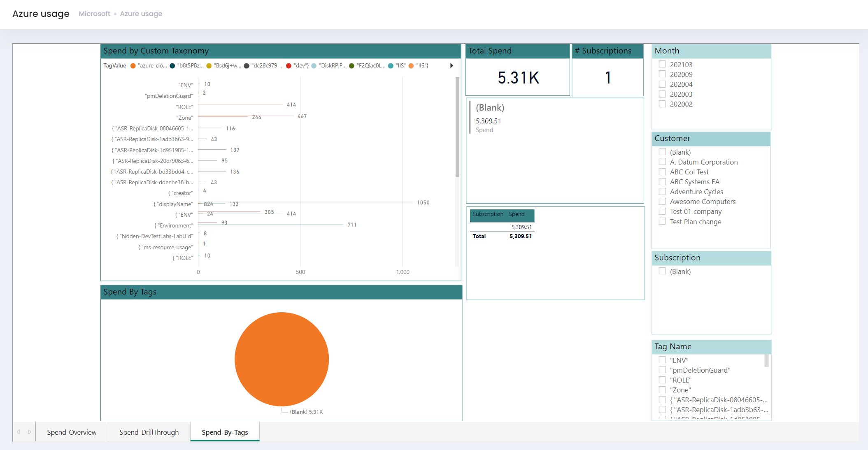Screen dimensions: 868x450
Task: Click Custom Taxonomy chart vertical scrollbar
Action: pyautogui.click(x=457, y=128)
